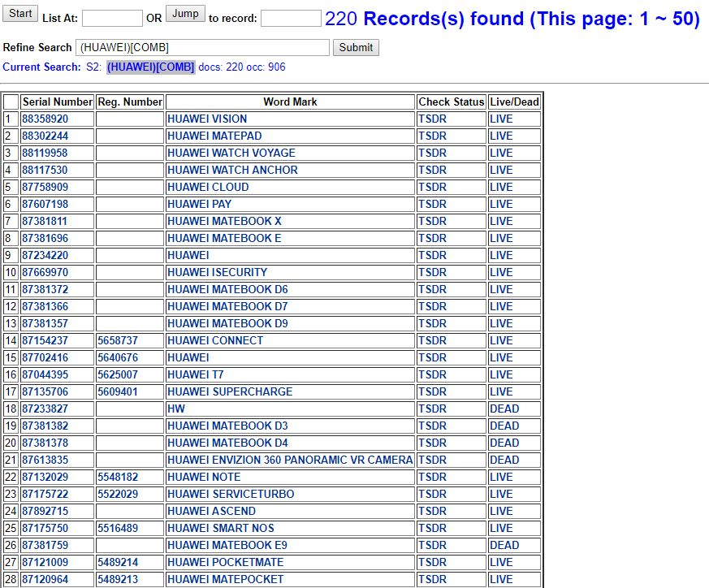Open HUAWEI MATEBOOK E9 word mark
Screen dimensions: 709x588
coord(227,546)
